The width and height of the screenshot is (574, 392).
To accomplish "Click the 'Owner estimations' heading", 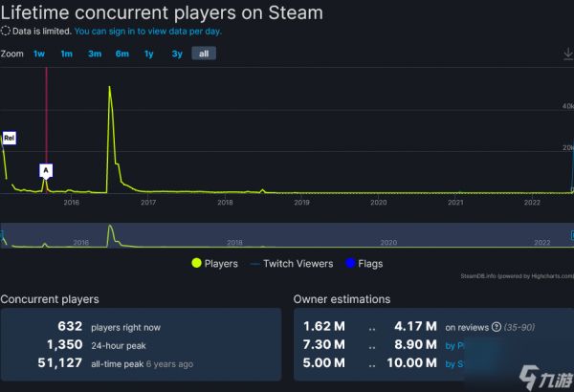I will point(342,299).
